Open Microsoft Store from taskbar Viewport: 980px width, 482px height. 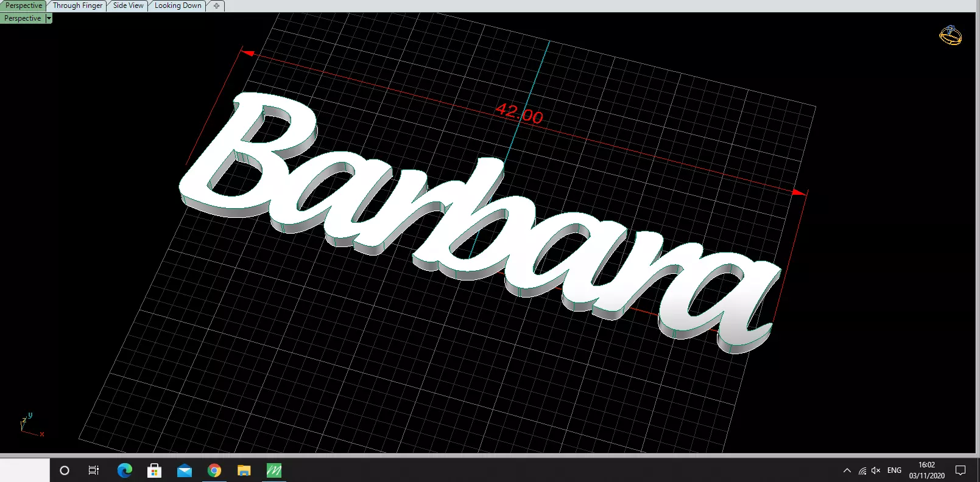coord(154,470)
